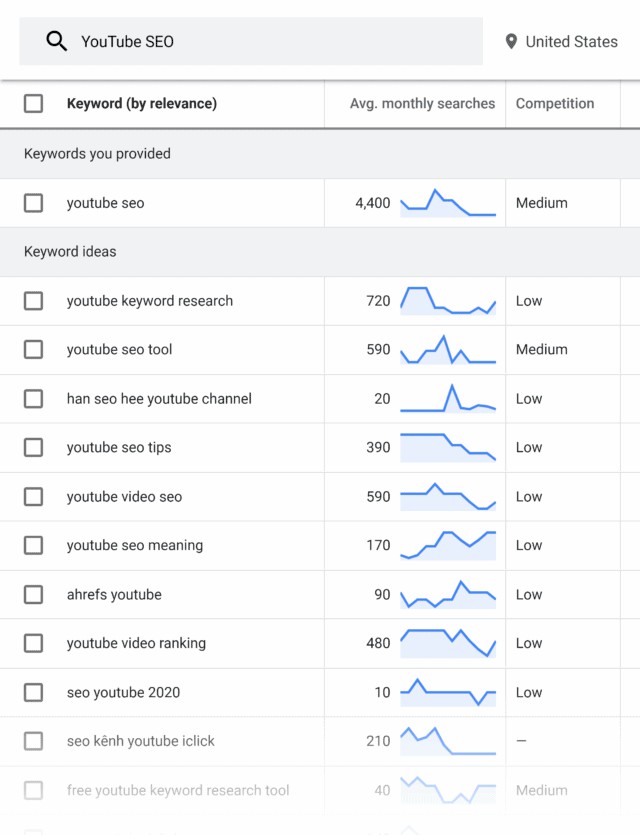Viewport: 640px width, 835px height.
Task: Check the youtube seo keyword checkbox
Action: 34,203
